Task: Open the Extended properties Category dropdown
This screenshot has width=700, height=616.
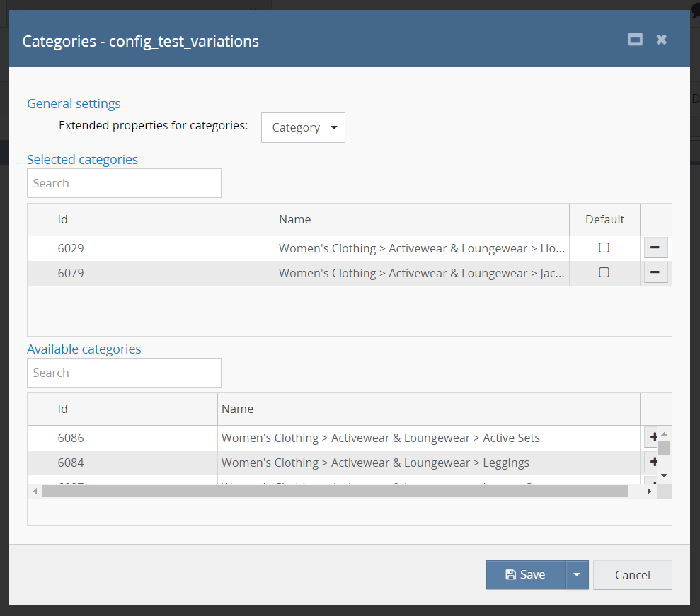Action: (303, 128)
